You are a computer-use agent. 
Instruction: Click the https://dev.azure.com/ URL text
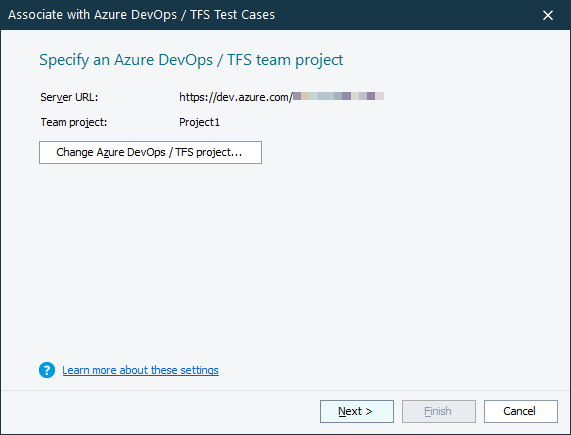[236, 97]
